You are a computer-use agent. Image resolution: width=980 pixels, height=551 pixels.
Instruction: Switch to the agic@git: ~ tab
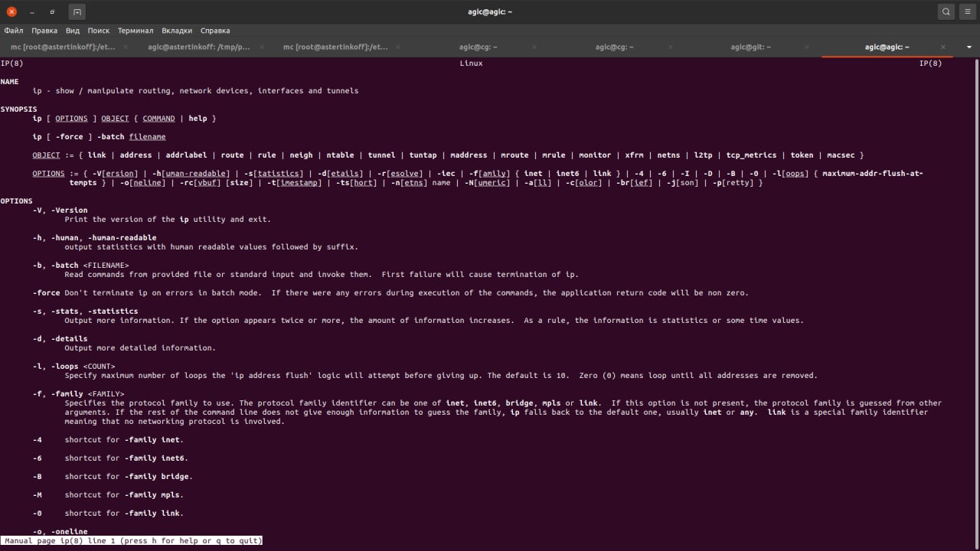click(750, 47)
